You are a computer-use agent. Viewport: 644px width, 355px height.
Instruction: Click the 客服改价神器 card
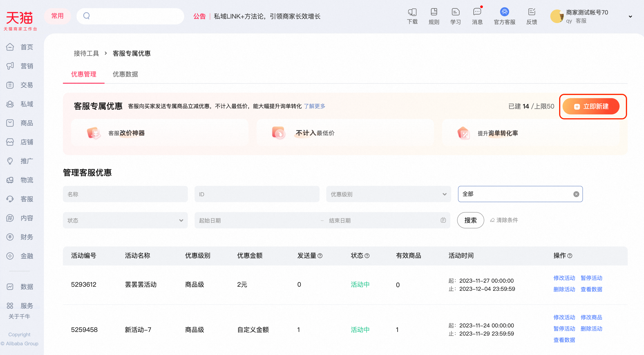coord(160,133)
